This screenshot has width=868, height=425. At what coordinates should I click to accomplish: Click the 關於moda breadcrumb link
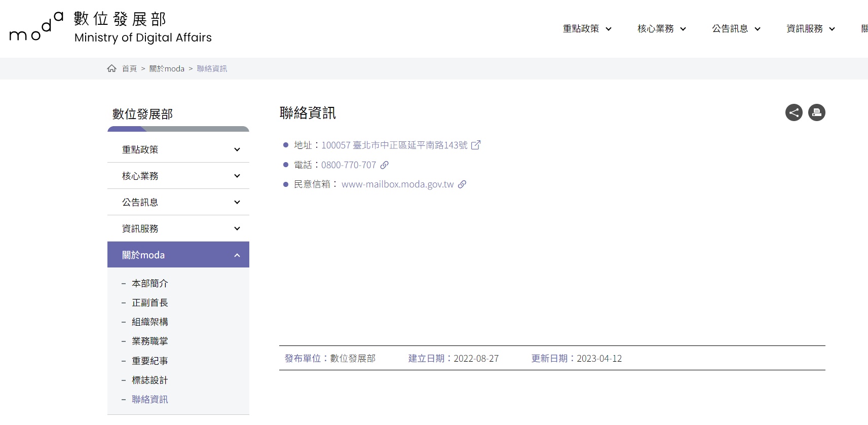[167, 68]
